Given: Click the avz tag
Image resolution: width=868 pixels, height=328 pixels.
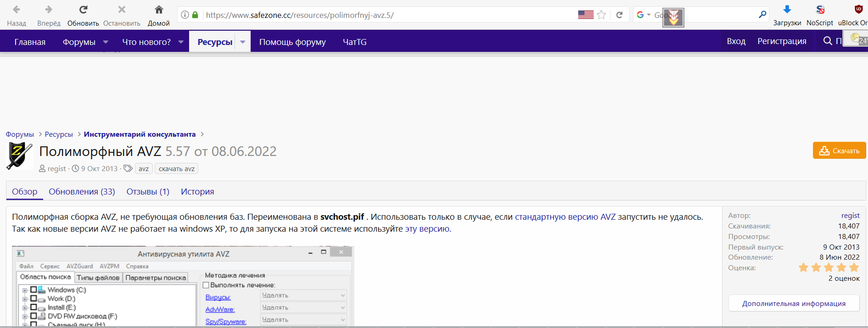Looking at the screenshot, I should [144, 169].
